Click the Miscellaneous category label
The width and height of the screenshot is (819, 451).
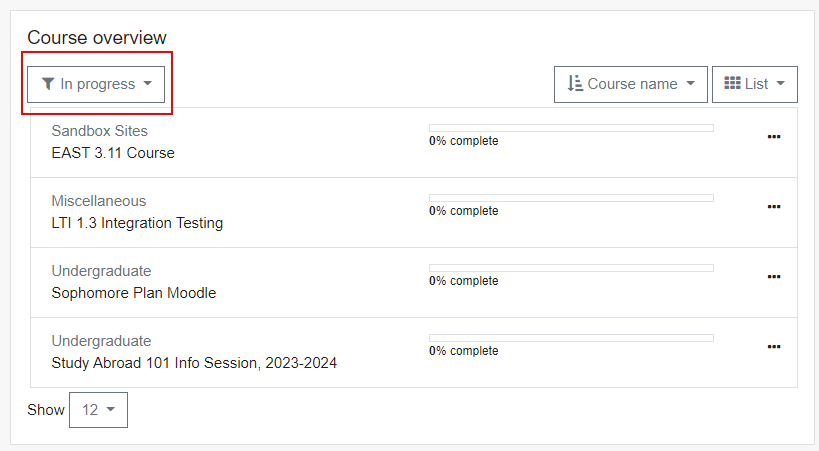(x=98, y=201)
